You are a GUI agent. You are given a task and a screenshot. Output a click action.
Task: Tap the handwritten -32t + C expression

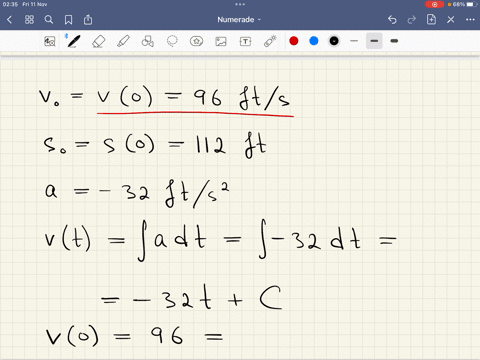207,298
